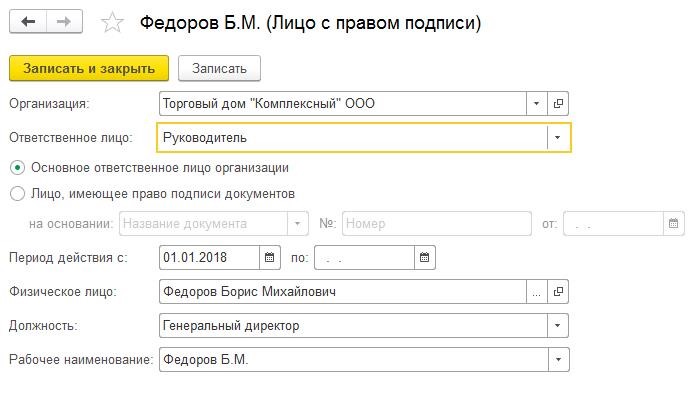Viewport: 699px width, 393px height.
Task: Open Название документа dropdown arrow
Action: (297, 223)
